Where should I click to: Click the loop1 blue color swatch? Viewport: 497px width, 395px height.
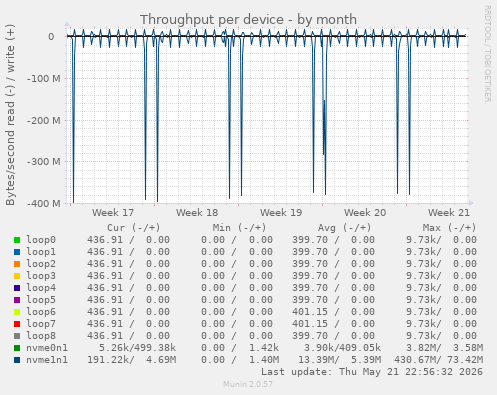point(17,252)
